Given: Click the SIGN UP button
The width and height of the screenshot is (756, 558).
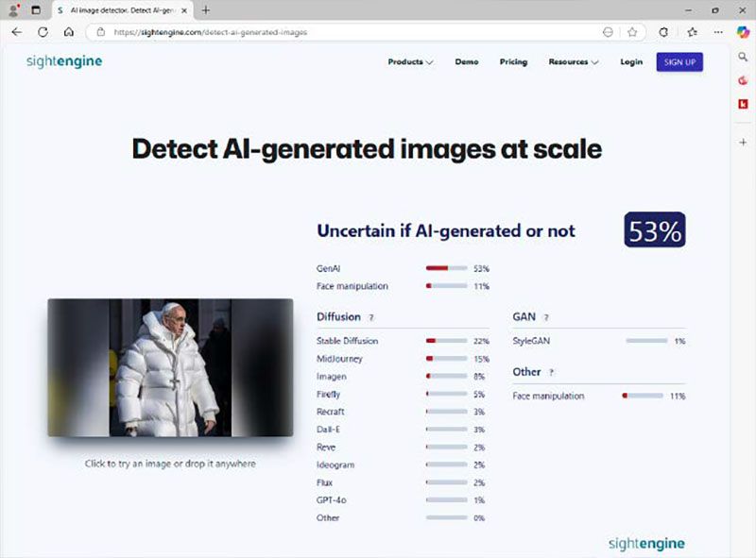Looking at the screenshot, I should (x=679, y=62).
